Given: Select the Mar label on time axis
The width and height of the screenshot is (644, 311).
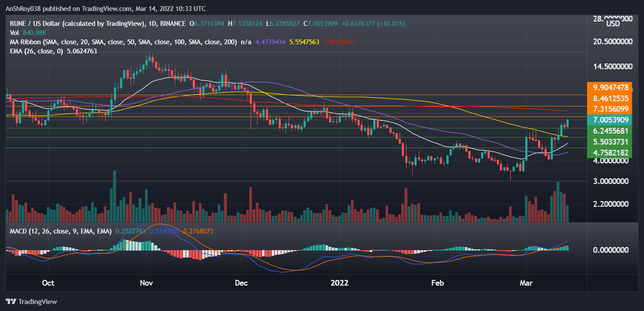Looking at the screenshot, I should click(526, 283).
